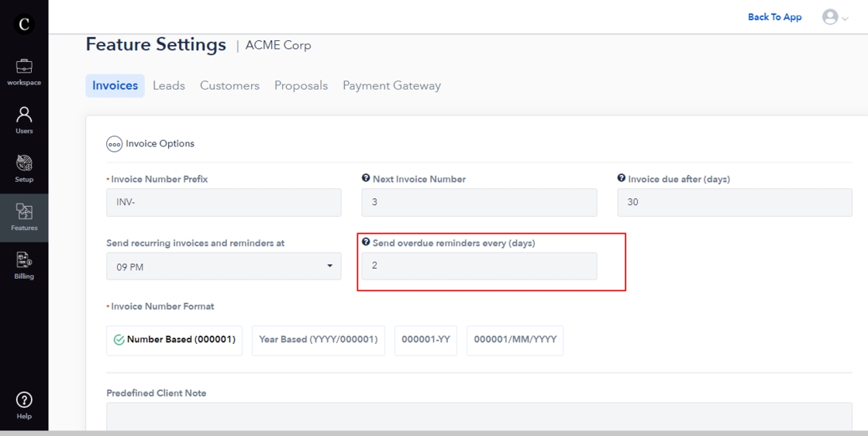
Task: Click the help icon beside Invoice due after
Action: [622, 179]
